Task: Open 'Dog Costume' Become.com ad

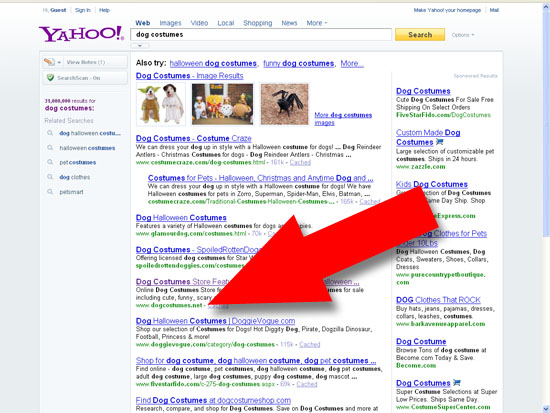Action: tap(421, 341)
